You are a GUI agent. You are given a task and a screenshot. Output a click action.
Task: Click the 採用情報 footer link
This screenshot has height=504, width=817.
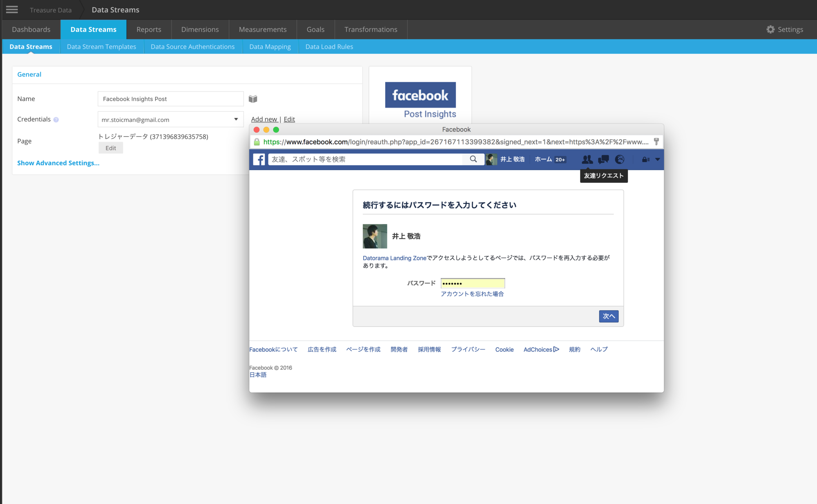click(x=429, y=350)
